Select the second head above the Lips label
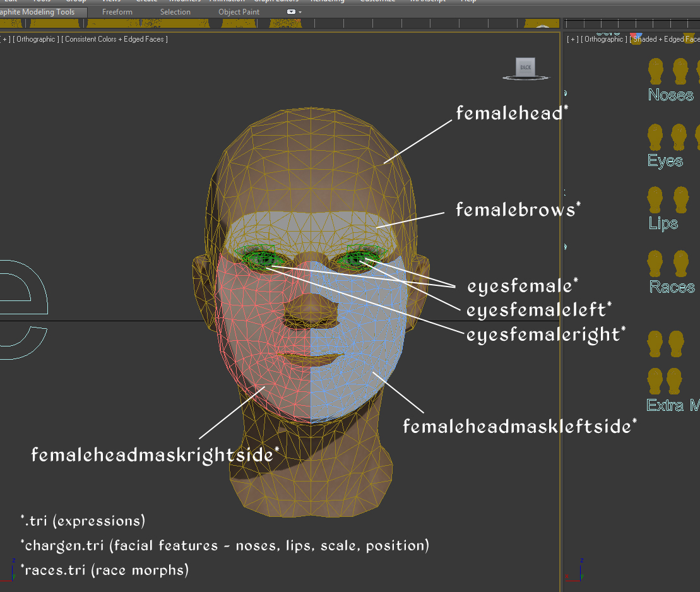Screen dimensions: 700x592 tap(681, 200)
